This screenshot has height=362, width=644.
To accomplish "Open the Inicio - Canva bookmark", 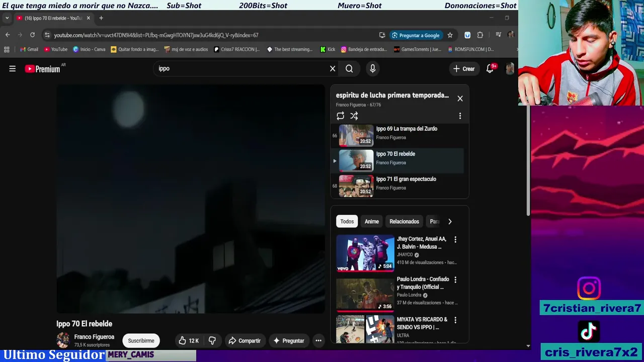I will [89, 49].
